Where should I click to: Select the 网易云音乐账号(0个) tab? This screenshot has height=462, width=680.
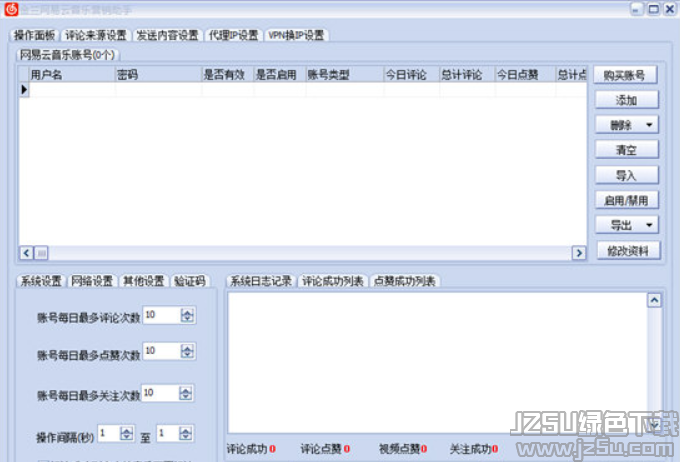(x=68, y=55)
